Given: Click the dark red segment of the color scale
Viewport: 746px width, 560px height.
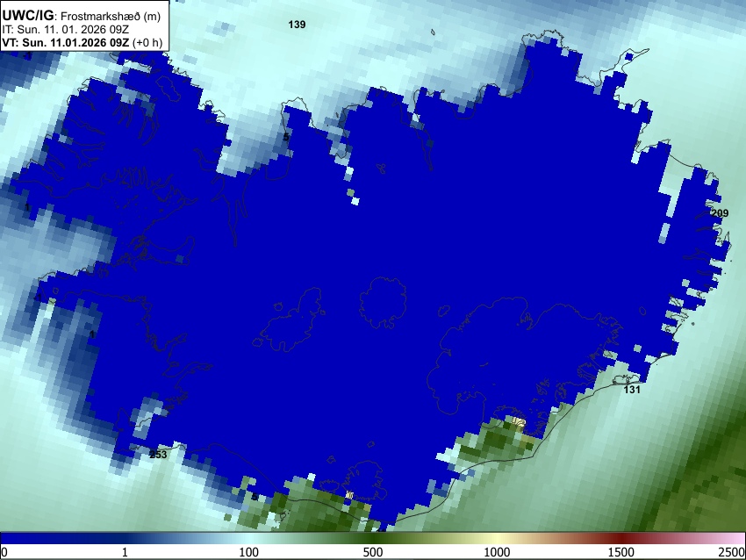Looking at the screenshot, I should click(x=621, y=539).
